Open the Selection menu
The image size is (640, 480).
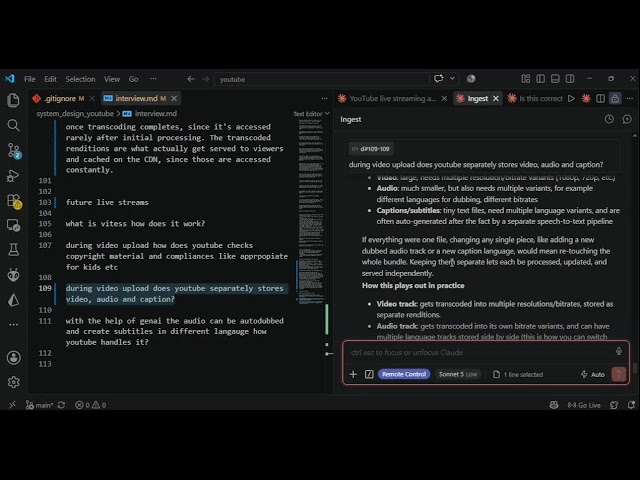80,79
